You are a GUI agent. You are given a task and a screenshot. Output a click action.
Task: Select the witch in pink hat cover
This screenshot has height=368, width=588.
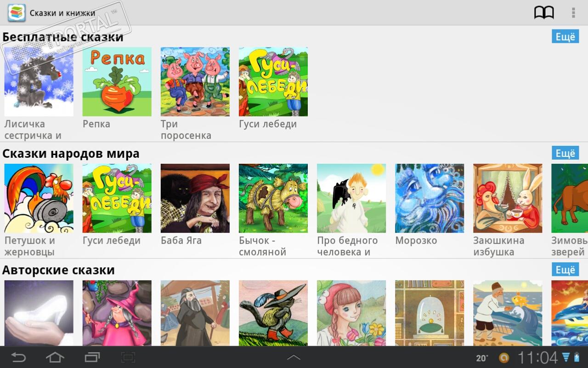coord(117,313)
